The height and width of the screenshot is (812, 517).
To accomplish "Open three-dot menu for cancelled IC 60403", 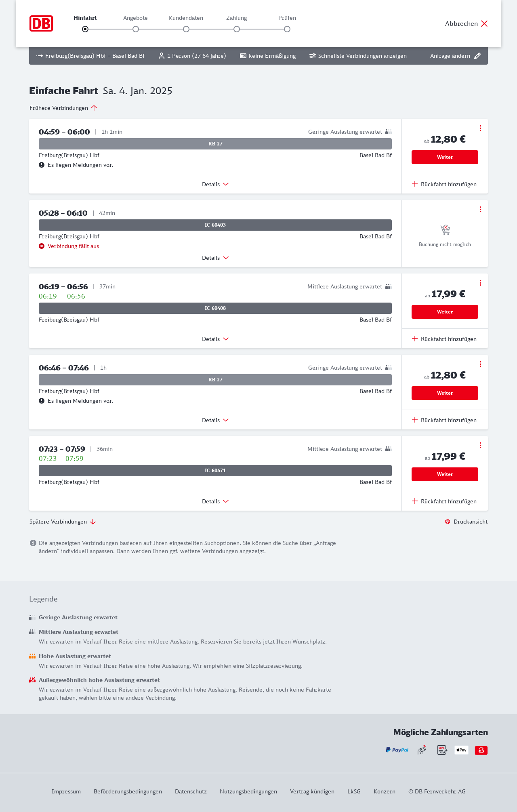I will (480, 209).
